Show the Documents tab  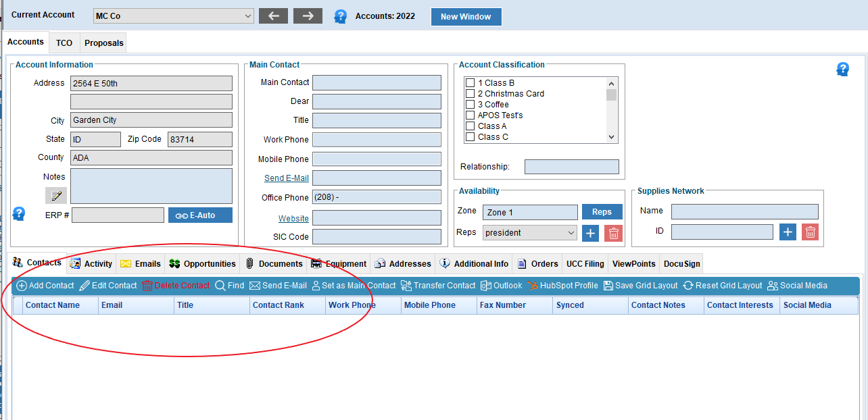[274, 264]
